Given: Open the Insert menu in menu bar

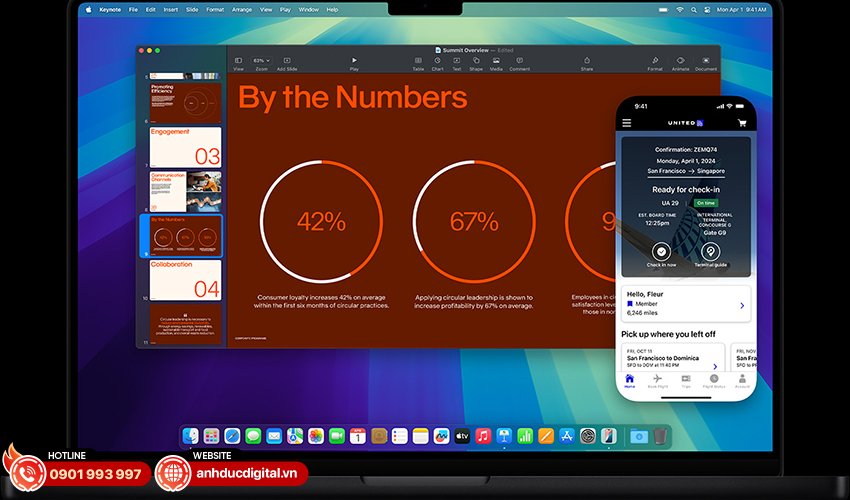Looking at the screenshot, I should 169,9.
